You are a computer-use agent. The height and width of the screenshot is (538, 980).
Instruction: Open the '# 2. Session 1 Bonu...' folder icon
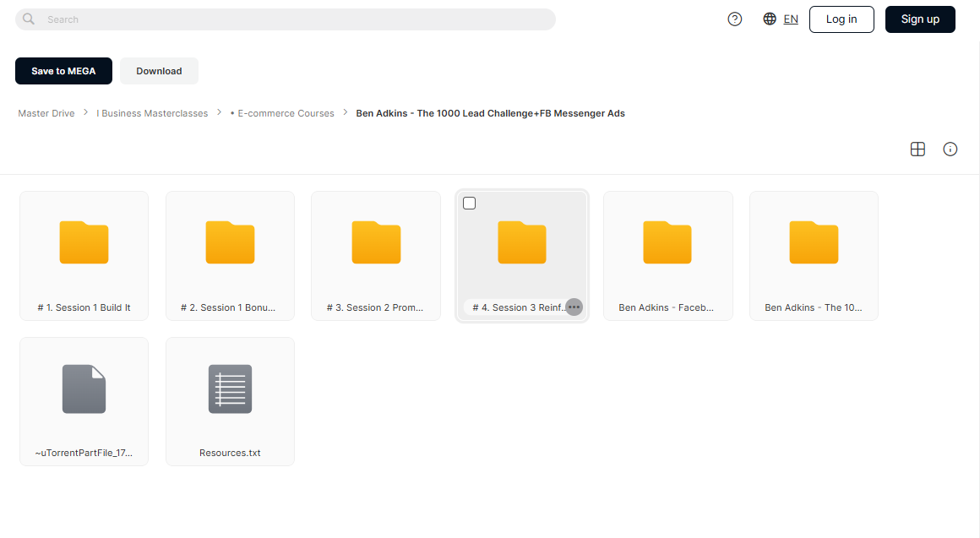230,242
